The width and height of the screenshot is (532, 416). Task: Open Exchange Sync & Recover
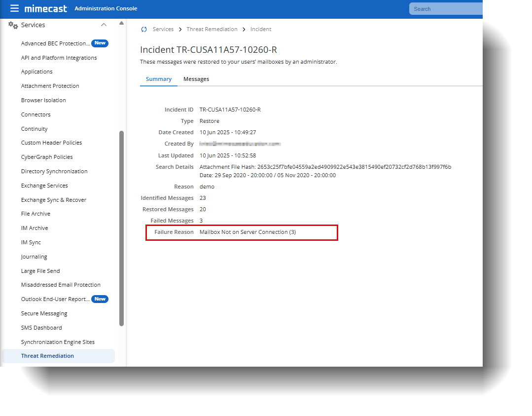pos(53,200)
